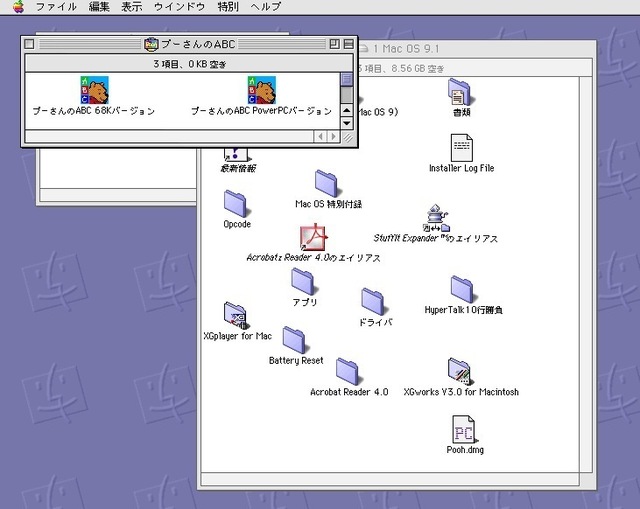This screenshot has width=640, height=509.
Task: Select プーさんのABC 68Kバージョン app icon
Action: 94,90
